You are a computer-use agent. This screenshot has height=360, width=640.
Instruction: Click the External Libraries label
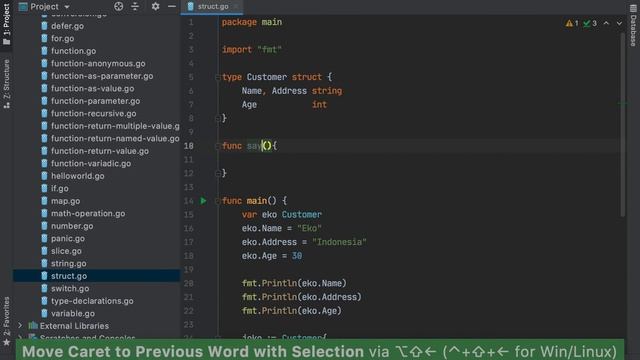point(74,326)
